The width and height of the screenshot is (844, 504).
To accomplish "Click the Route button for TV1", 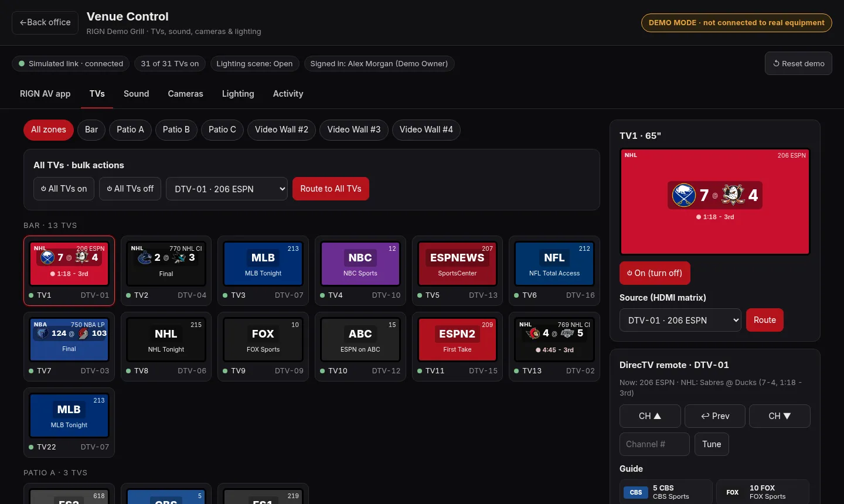I will click(765, 320).
